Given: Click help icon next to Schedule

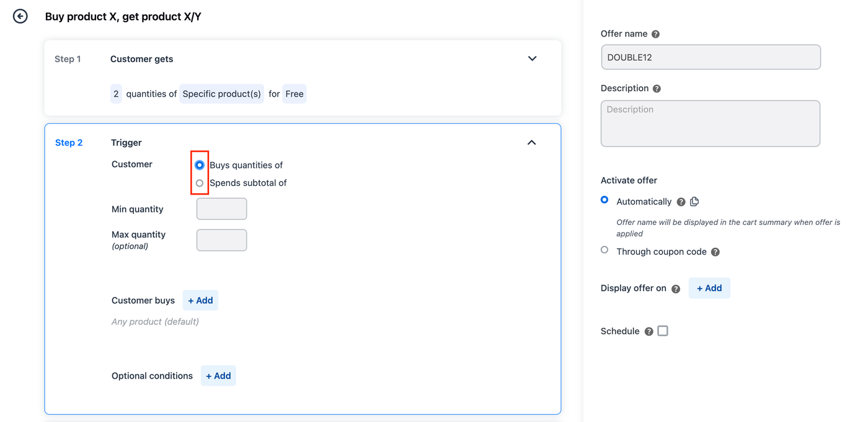Looking at the screenshot, I should [x=649, y=332].
